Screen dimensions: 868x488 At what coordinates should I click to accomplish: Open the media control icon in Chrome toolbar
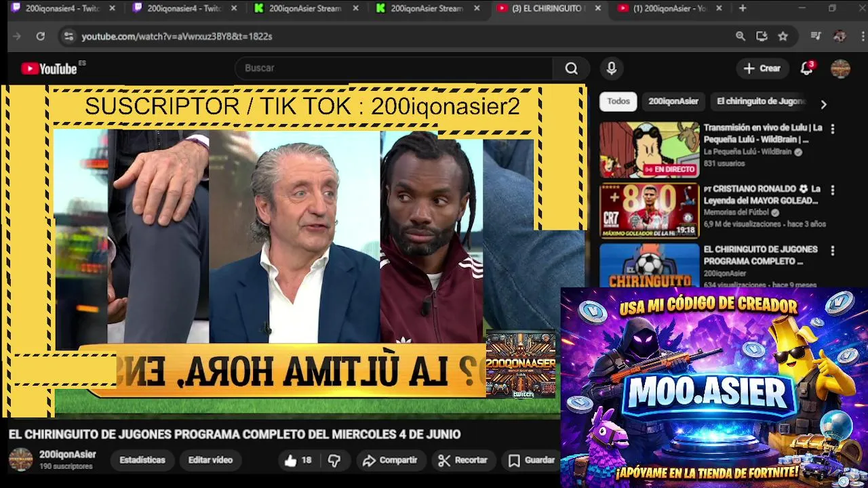[816, 37]
